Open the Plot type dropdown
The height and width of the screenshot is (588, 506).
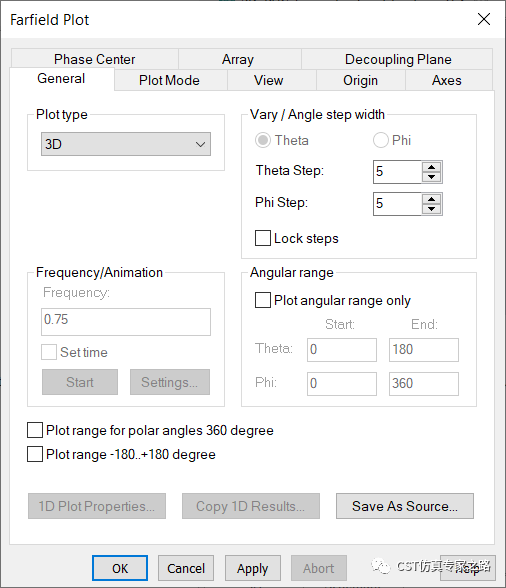pos(126,144)
